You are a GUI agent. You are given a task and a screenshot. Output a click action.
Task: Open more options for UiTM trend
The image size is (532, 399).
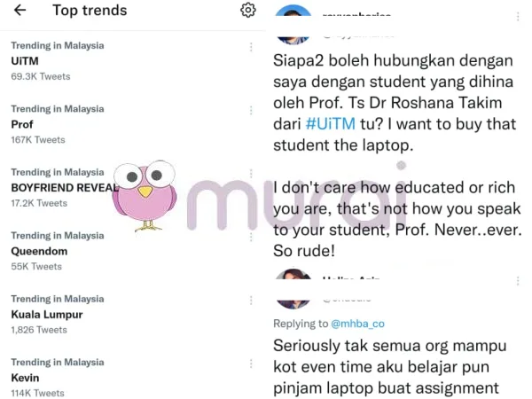point(251,47)
